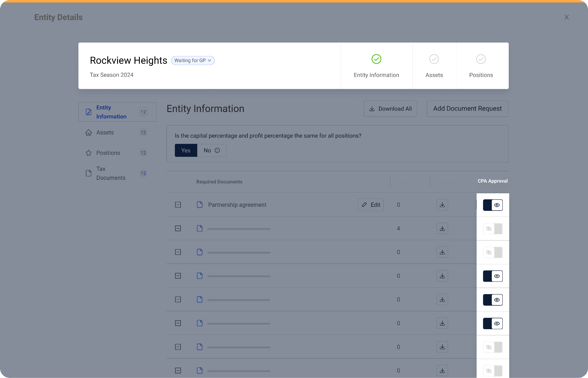Image resolution: width=588 pixels, height=378 pixels.
Task: Edit the Partnership agreement entry
Action: tap(371, 205)
